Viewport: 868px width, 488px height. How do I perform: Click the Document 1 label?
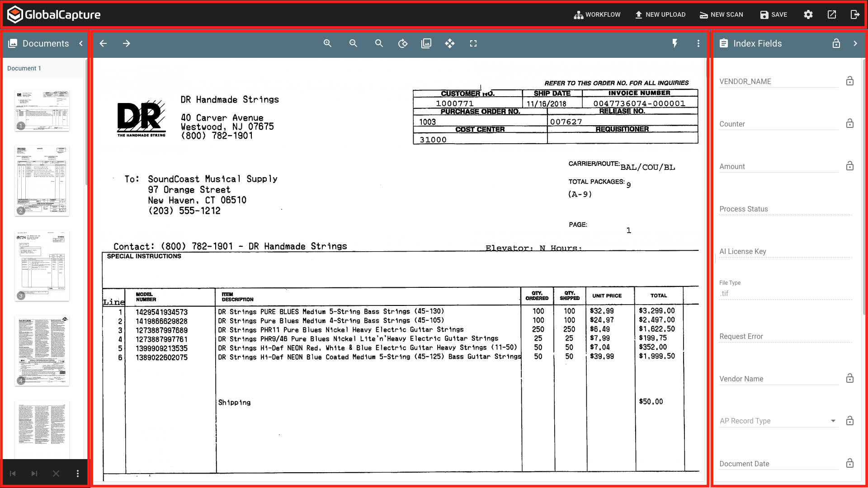(24, 68)
